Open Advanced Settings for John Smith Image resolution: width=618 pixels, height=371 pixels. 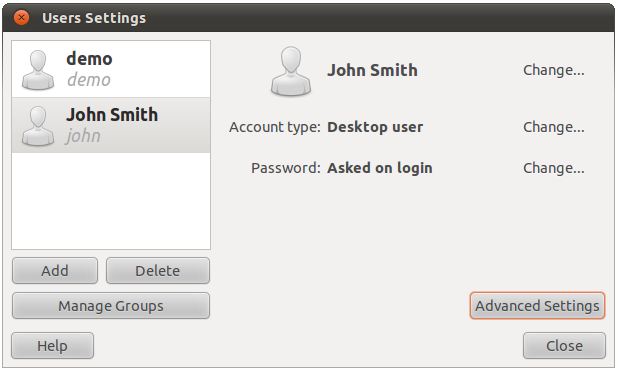537,306
